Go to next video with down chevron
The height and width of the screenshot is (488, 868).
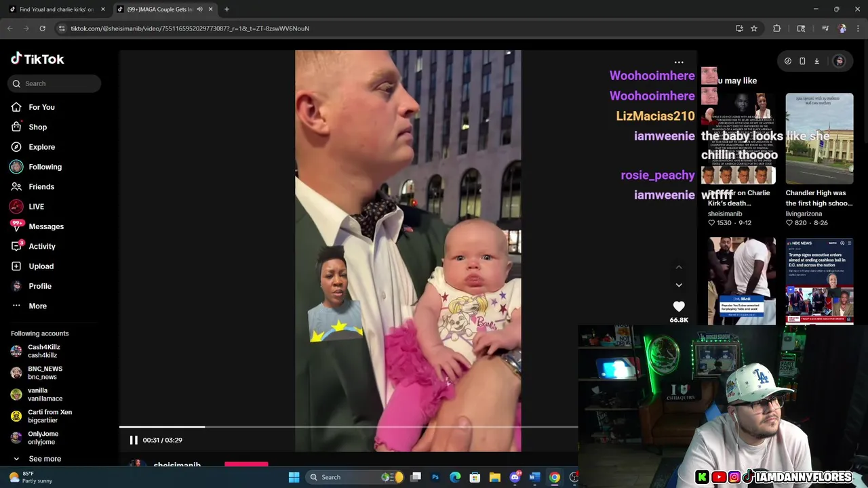[679, 285]
